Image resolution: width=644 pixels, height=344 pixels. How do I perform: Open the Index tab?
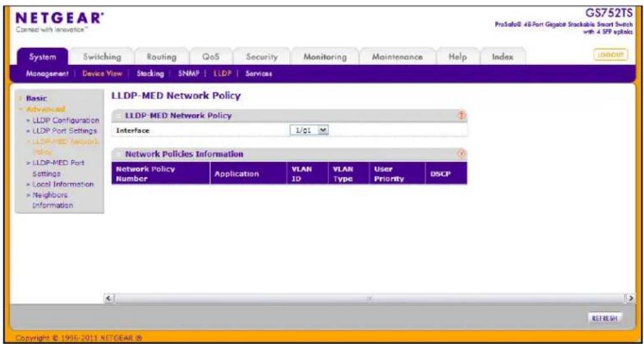503,57
